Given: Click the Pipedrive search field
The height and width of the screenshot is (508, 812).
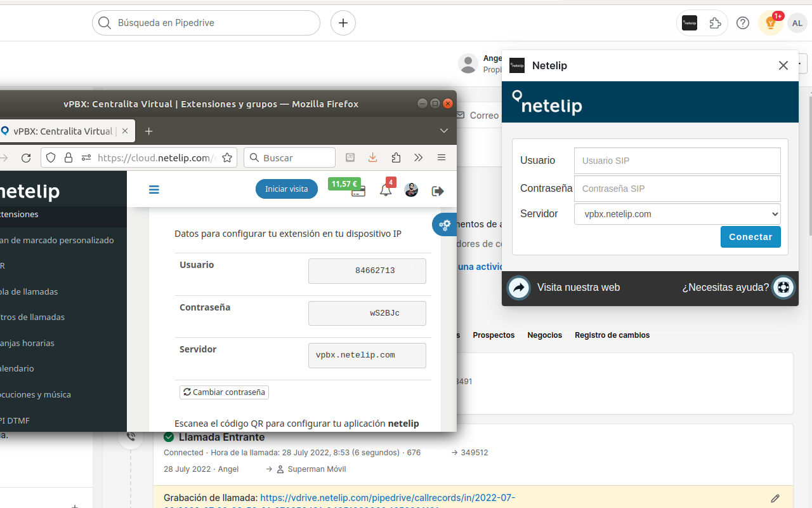Looking at the screenshot, I should [206, 23].
